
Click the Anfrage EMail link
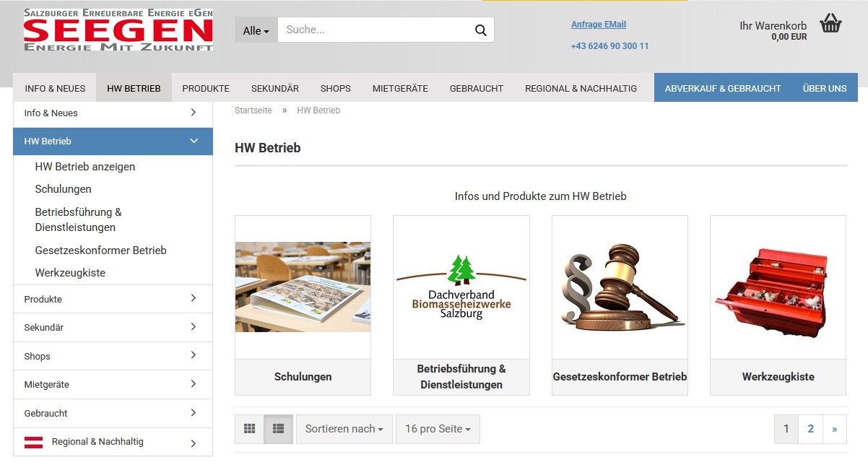[599, 25]
